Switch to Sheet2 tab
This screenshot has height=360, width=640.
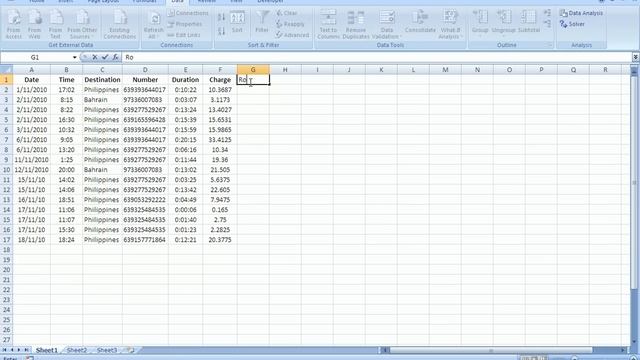click(77, 350)
